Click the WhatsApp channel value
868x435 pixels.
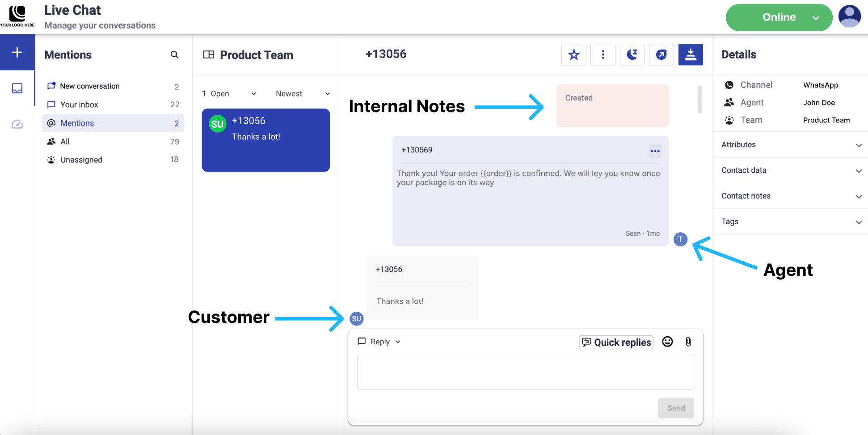[821, 85]
